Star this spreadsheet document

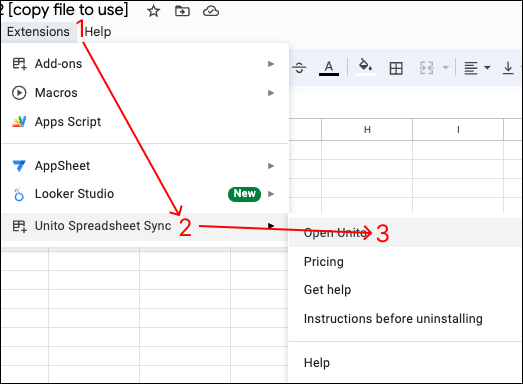tap(153, 11)
